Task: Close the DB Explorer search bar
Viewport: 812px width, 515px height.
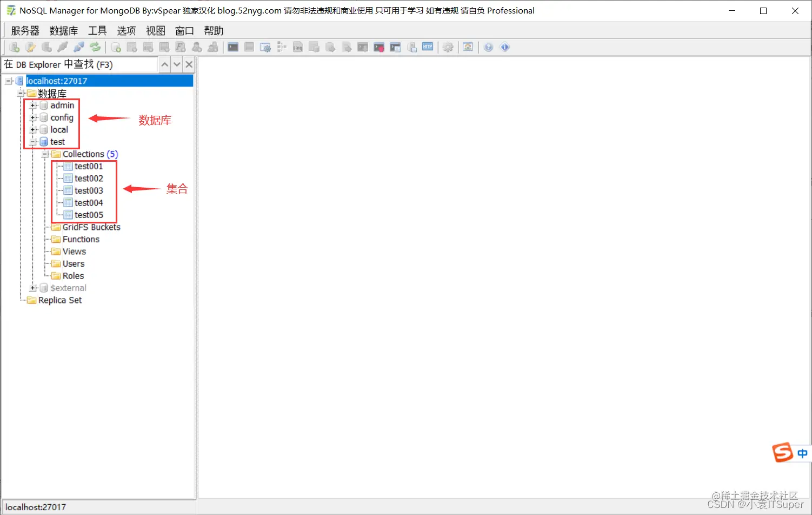Action: pyautogui.click(x=189, y=65)
